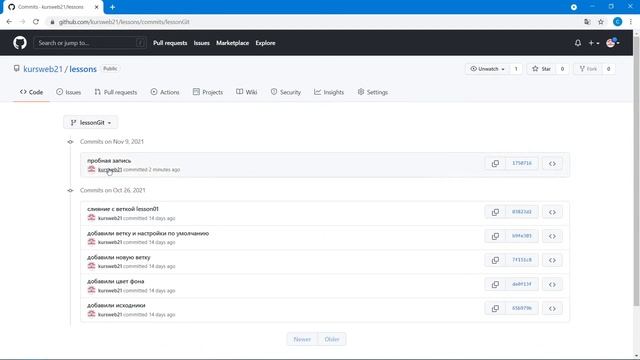Browse repository at "добавили исходники"
The image size is (640, 360).
click(552, 308)
